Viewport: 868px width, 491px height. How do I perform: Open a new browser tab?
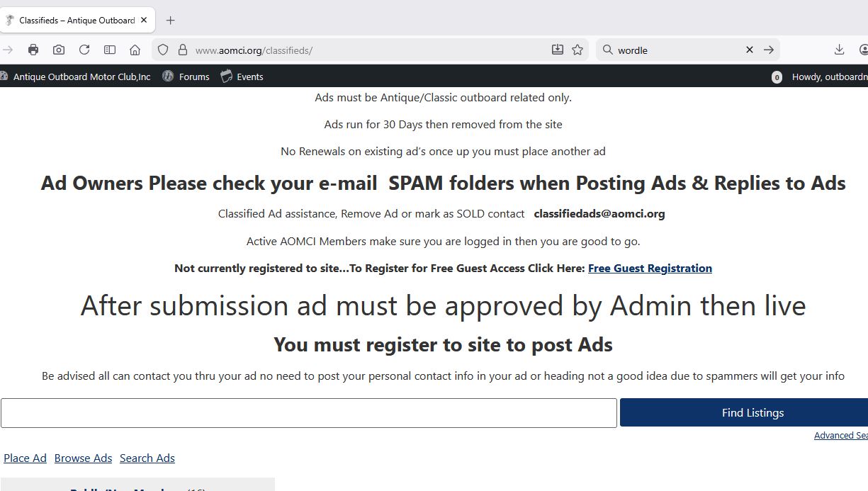pos(170,21)
